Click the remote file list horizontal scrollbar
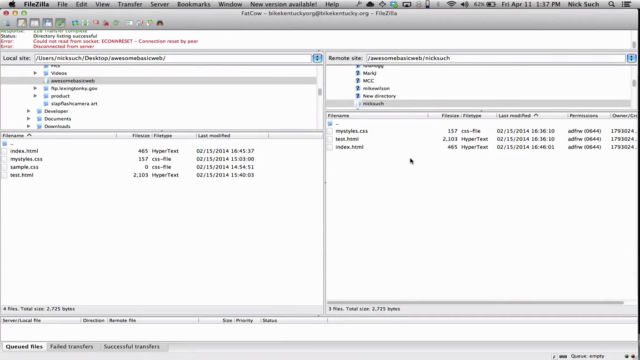 476,302
